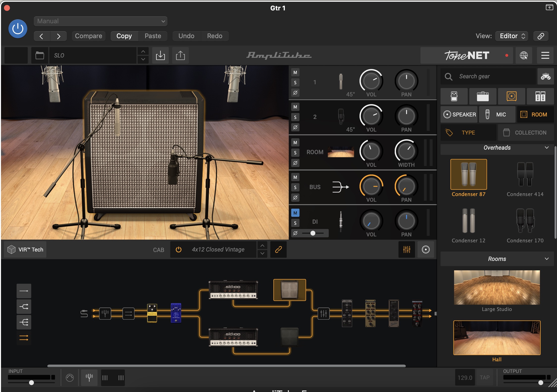Click the export share preset icon

pyautogui.click(x=180, y=56)
